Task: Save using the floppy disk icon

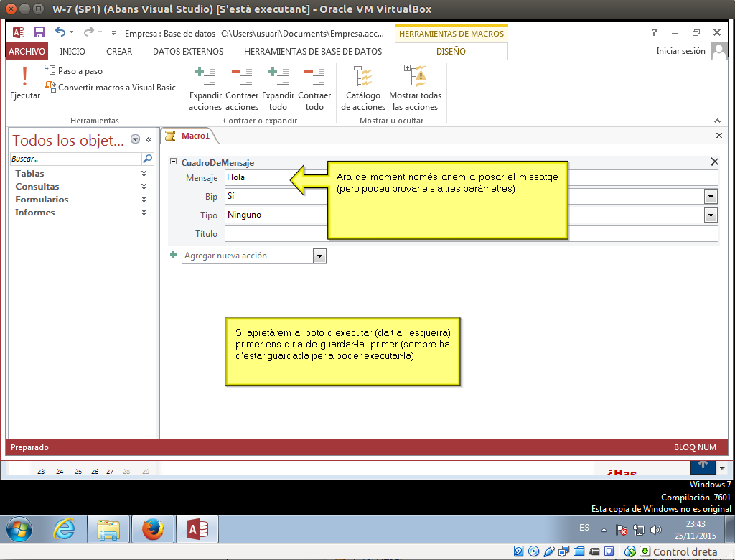Action: click(39, 32)
